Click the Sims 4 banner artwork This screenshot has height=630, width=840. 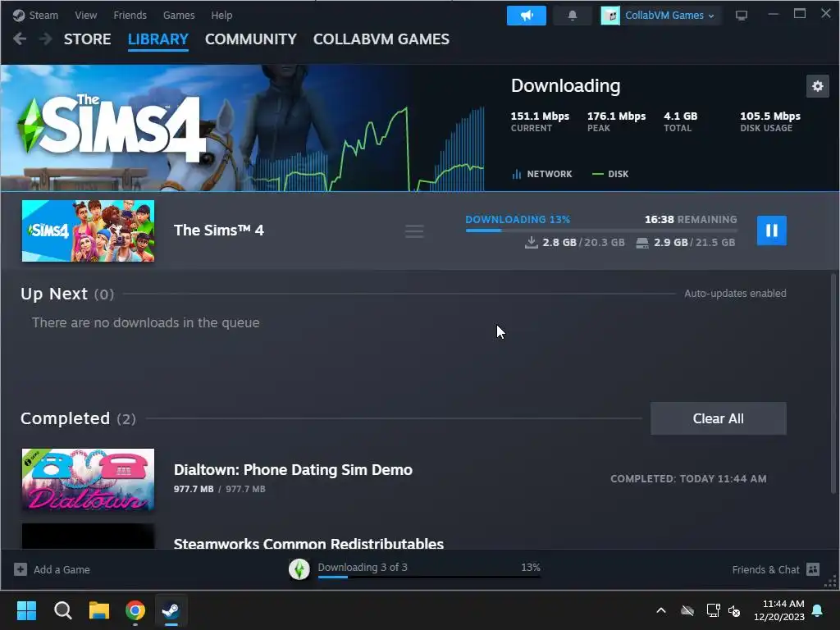coord(242,127)
